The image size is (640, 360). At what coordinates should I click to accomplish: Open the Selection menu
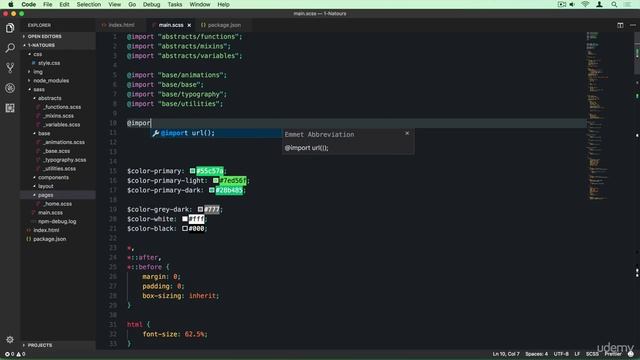[x=89, y=4]
